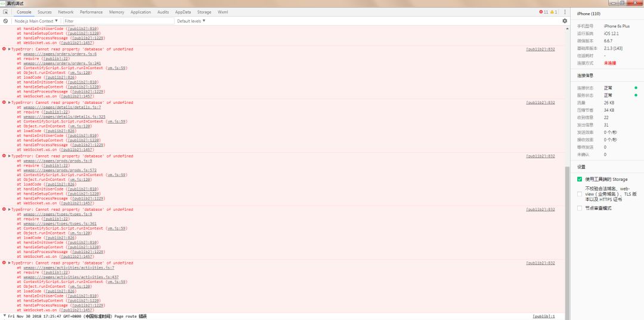Click the console vertical scrollbar thumb

pyautogui.click(x=568, y=242)
